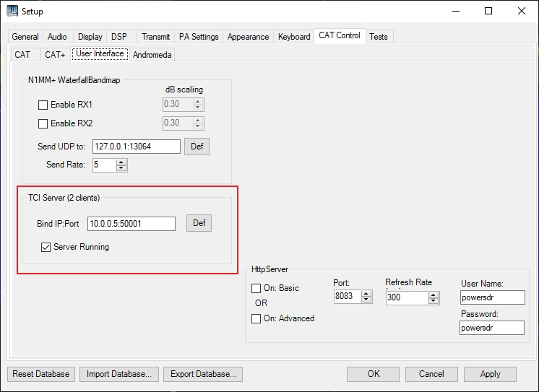Open the PA Settings tab
Image resolution: width=539 pixels, height=392 pixels.
[x=199, y=37]
